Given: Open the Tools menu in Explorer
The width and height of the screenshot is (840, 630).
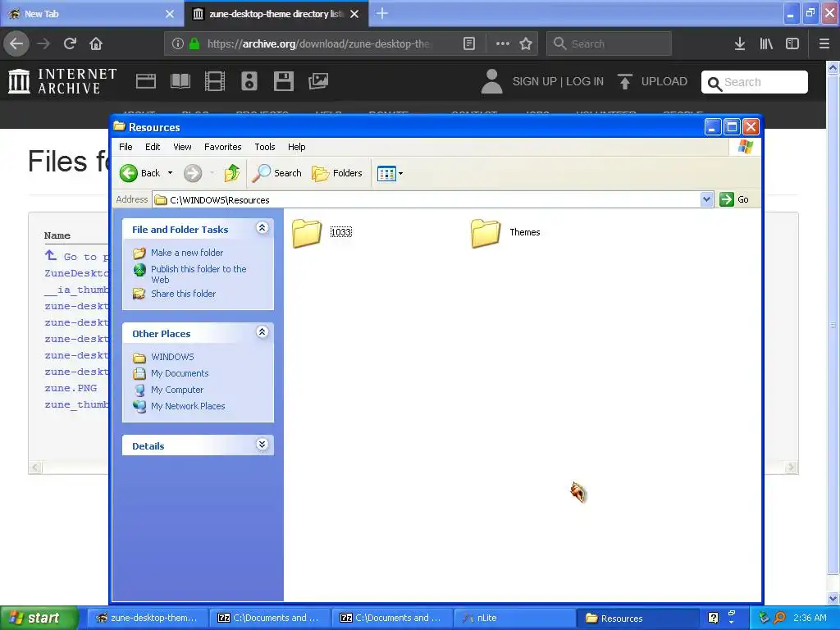Looking at the screenshot, I should tap(265, 147).
